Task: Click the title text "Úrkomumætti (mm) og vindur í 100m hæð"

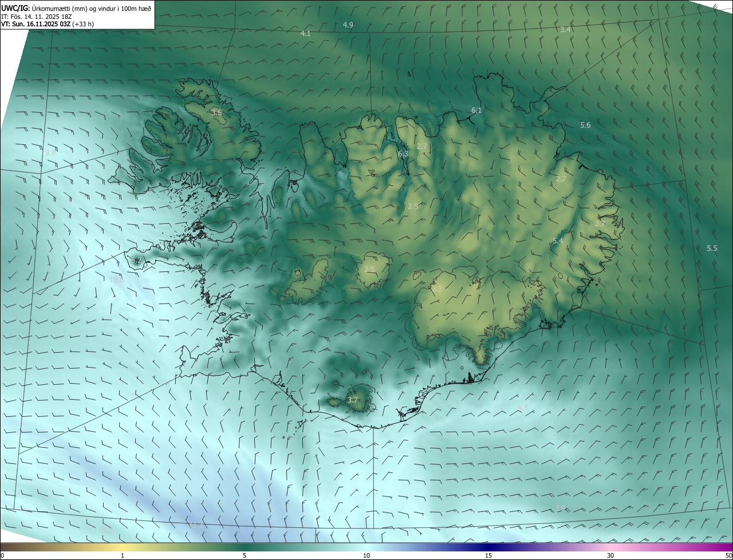Action: (91, 8)
